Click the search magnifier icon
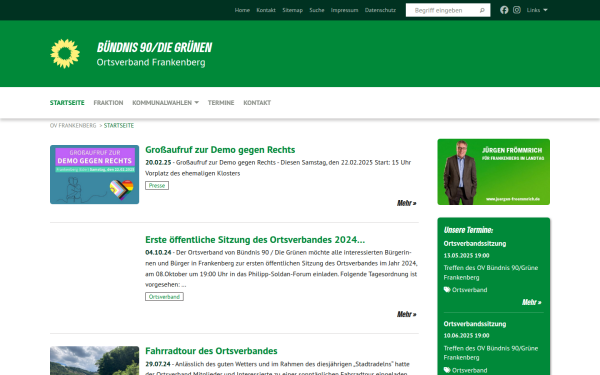The width and height of the screenshot is (600, 375). pyautogui.click(x=482, y=10)
